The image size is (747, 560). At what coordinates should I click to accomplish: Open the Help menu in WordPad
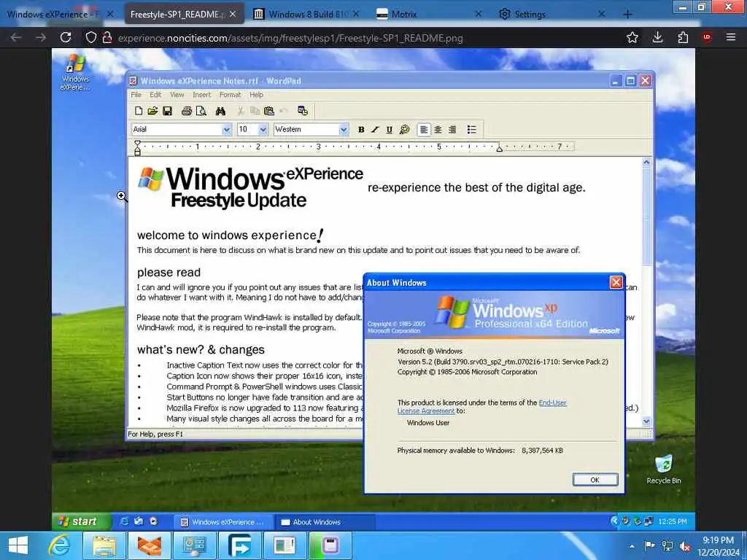[256, 95]
